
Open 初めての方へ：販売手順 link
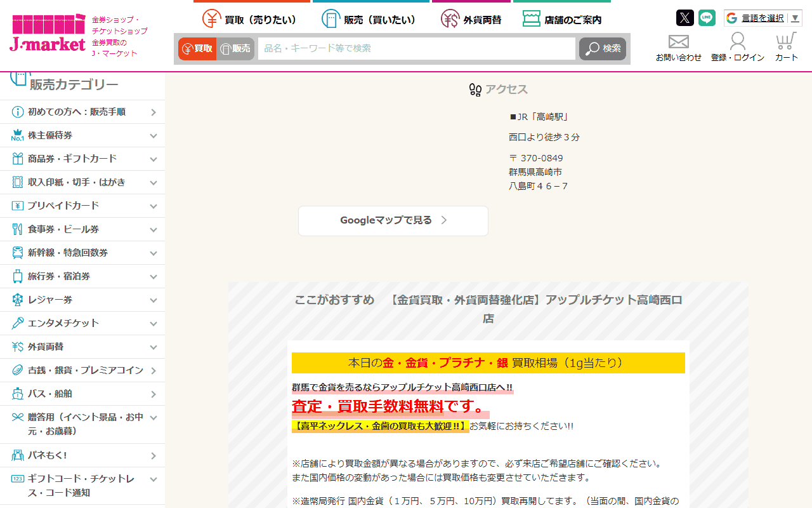82,112
